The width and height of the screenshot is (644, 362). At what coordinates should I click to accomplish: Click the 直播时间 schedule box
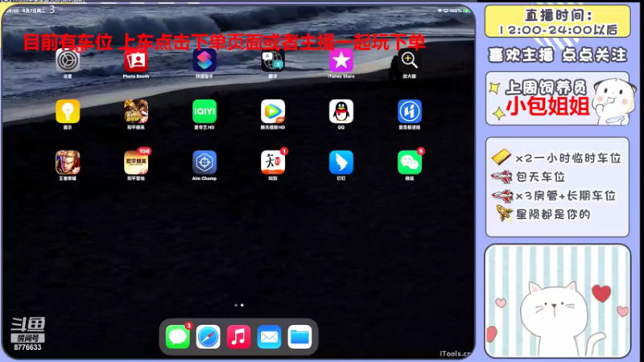[x=557, y=22]
